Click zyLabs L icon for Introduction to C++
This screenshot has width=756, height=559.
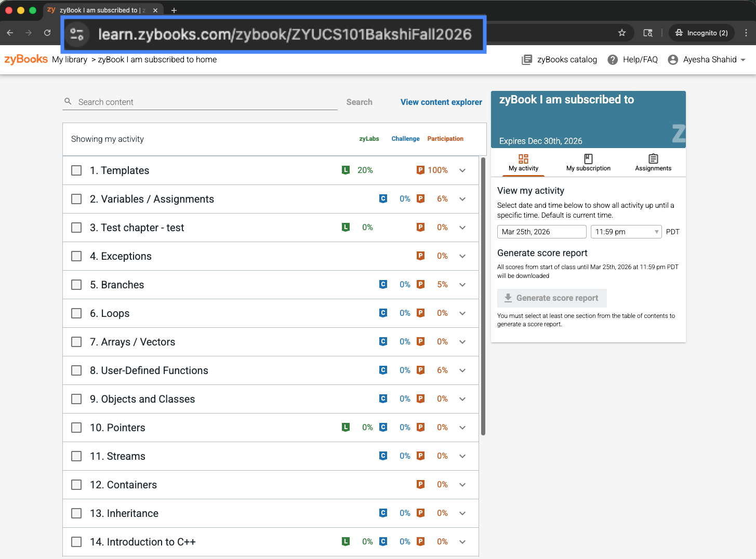click(x=346, y=541)
